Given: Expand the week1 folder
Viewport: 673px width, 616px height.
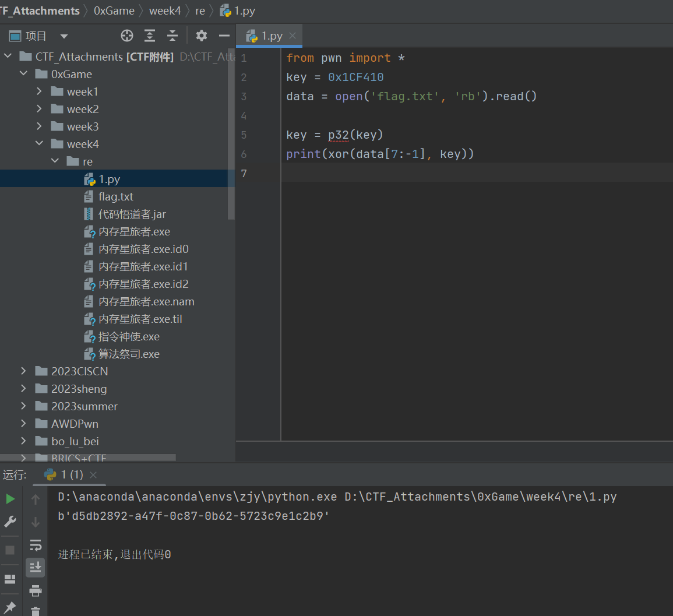Looking at the screenshot, I should tap(39, 91).
